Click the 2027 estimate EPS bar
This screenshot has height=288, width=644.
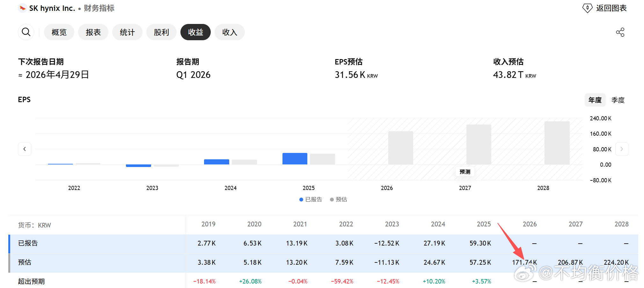(479, 145)
